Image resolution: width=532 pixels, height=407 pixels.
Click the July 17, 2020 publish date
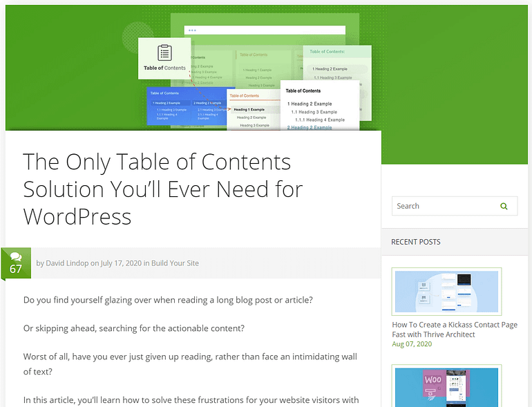tap(121, 263)
